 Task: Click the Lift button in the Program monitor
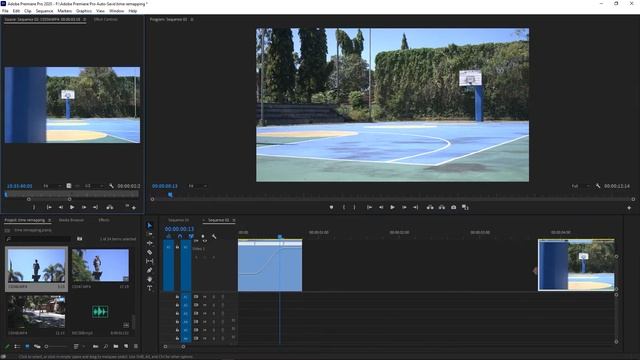click(x=430, y=207)
